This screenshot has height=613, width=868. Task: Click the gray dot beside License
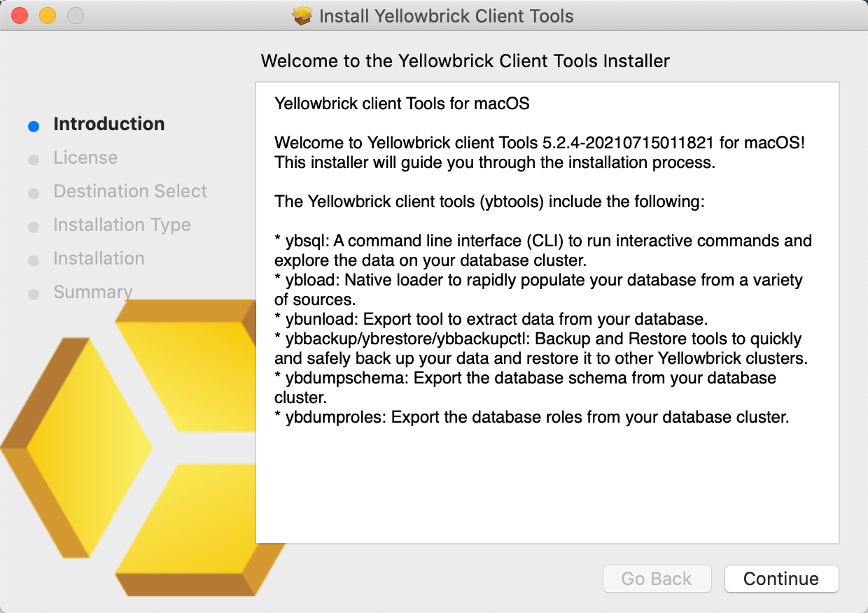click(x=33, y=160)
